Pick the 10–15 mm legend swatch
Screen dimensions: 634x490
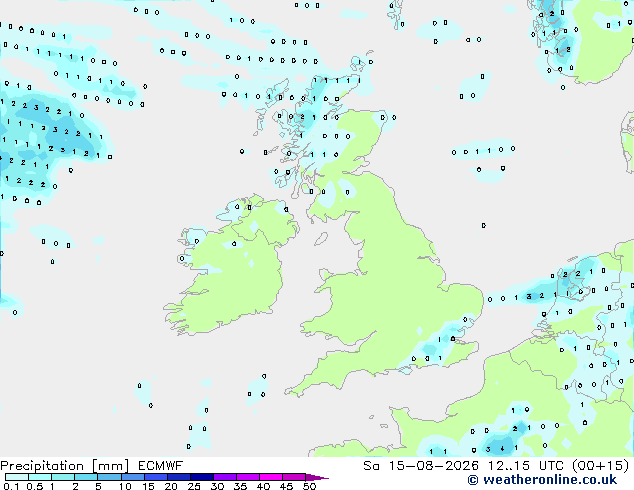tap(132, 477)
